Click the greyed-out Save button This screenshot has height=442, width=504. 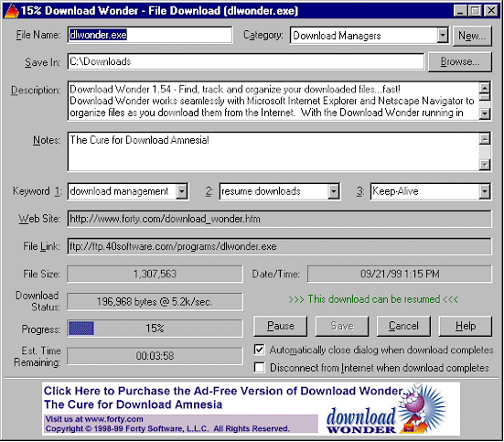pos(342,326)
